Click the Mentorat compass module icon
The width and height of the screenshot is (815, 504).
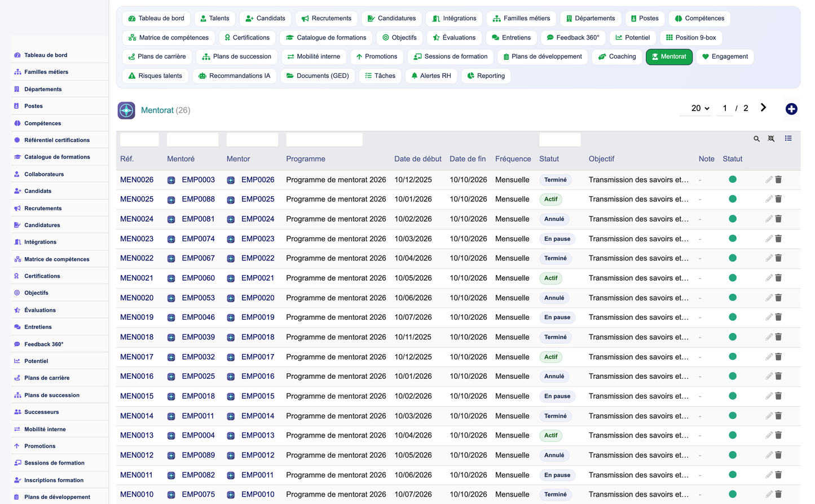pyautogui.click(x=126, y=110)
